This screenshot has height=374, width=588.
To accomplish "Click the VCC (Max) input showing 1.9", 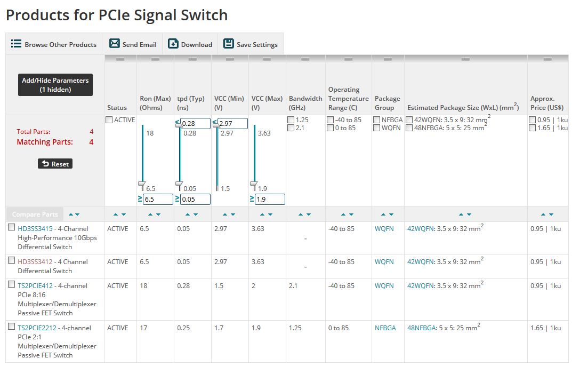I will [270, 199].
